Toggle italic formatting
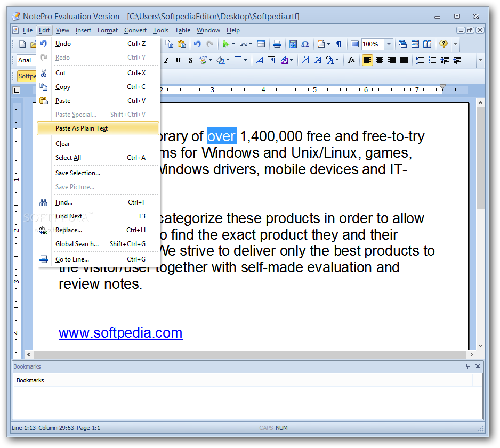This screenshot has width=500, height=448. 166,60
